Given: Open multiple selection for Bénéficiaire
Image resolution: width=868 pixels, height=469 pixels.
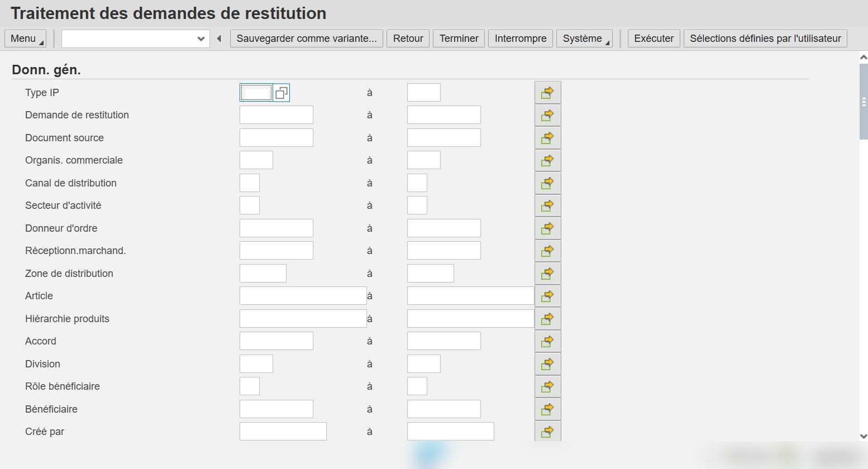Looking at the screenshot, I should click(x=547, y=409).
